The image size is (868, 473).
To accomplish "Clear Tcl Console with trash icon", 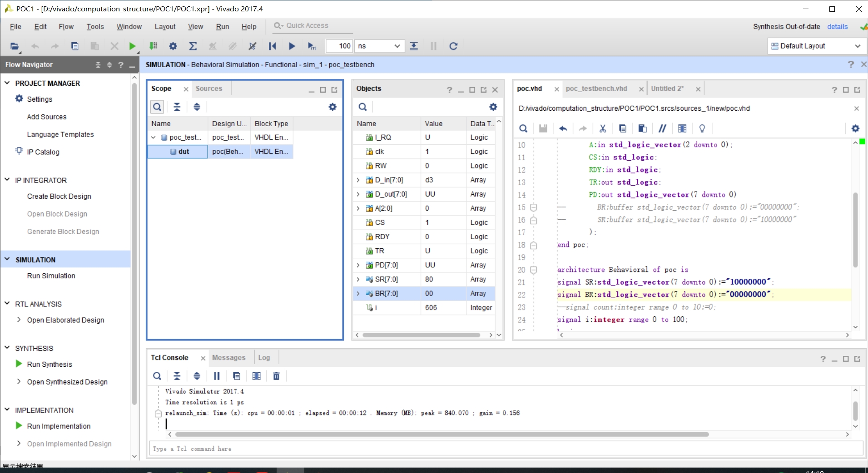I will pos(276,376).
